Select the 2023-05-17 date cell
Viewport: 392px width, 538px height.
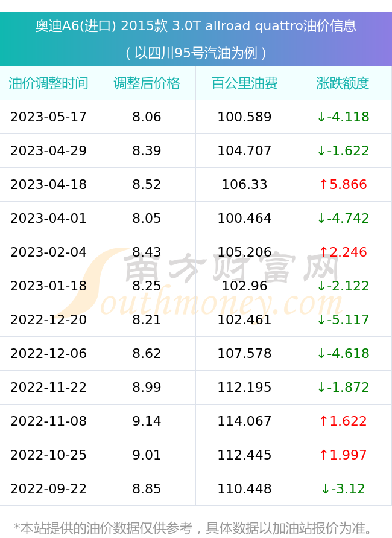(49, 117)
